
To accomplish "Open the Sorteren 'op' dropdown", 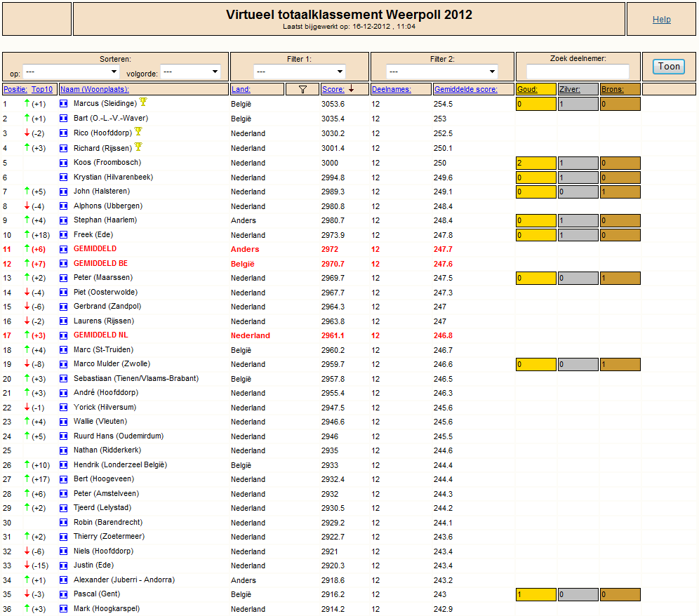I will [71, 72].
